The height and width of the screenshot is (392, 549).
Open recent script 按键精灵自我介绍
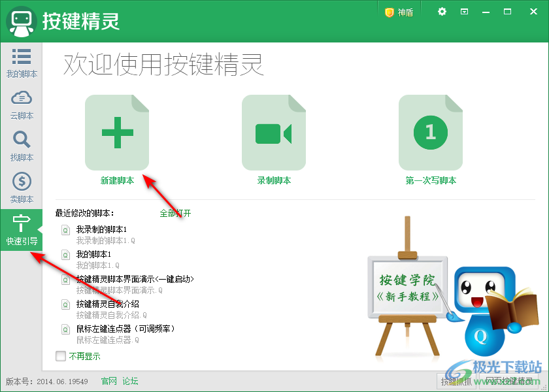(x=108, y=304)
